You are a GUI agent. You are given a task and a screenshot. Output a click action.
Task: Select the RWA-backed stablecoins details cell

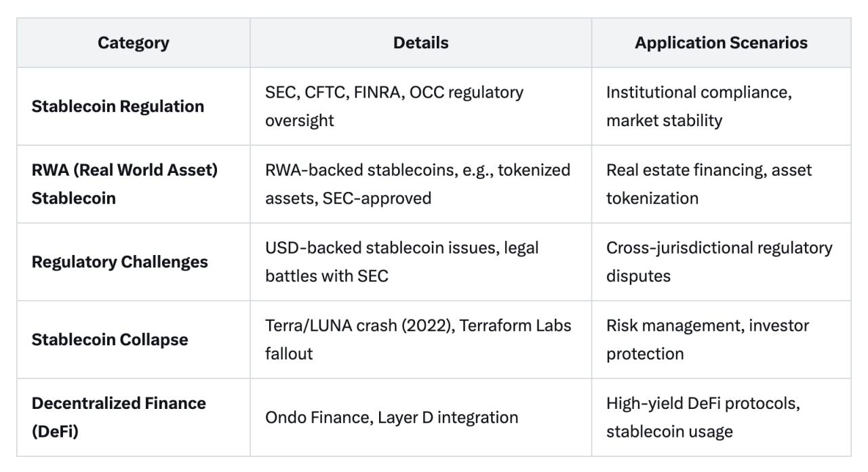[x=417, y=184]
